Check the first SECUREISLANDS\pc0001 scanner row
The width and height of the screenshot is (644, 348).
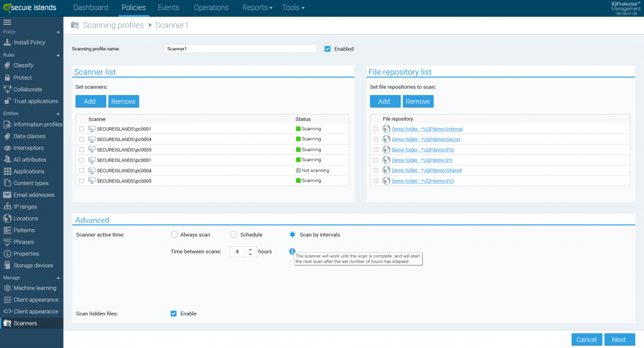[81, 129]
